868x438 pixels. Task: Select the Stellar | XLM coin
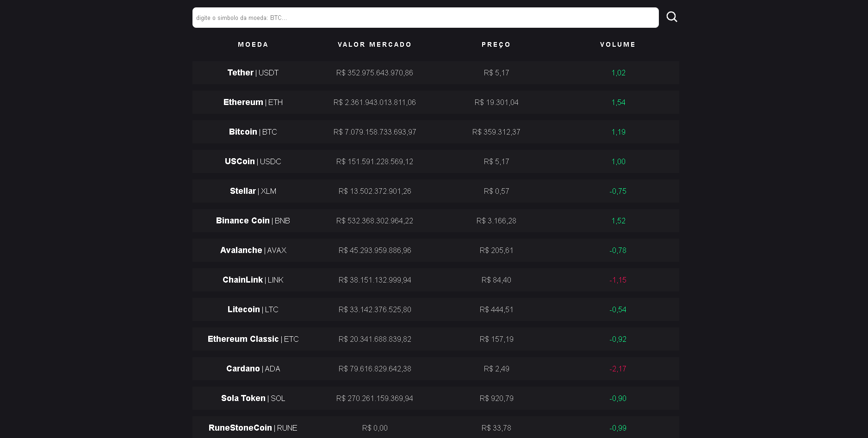click(253, 191)
